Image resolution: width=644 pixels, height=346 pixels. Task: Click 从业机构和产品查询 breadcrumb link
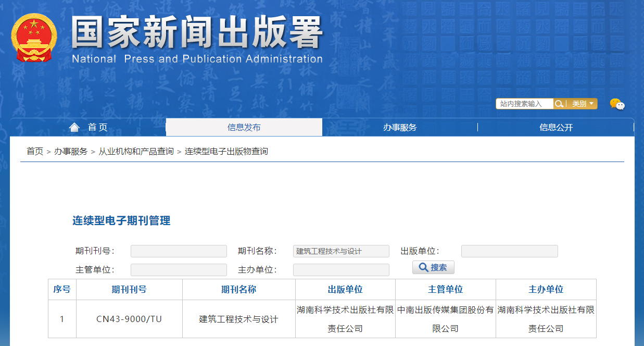(x=136, y=151)
